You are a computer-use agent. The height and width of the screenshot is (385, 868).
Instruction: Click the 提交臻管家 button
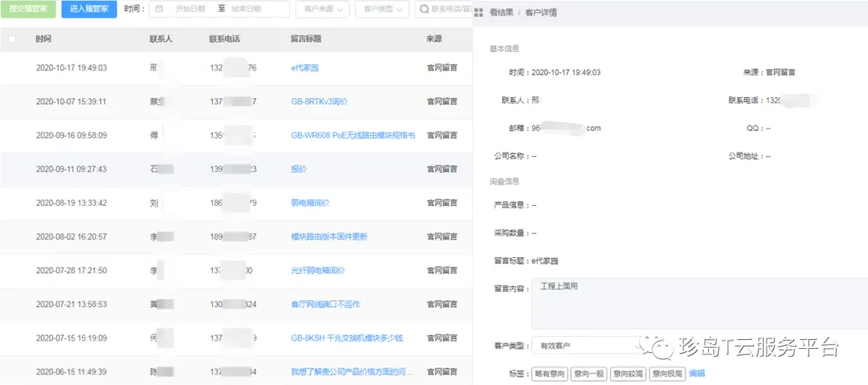tap(27, 9)
